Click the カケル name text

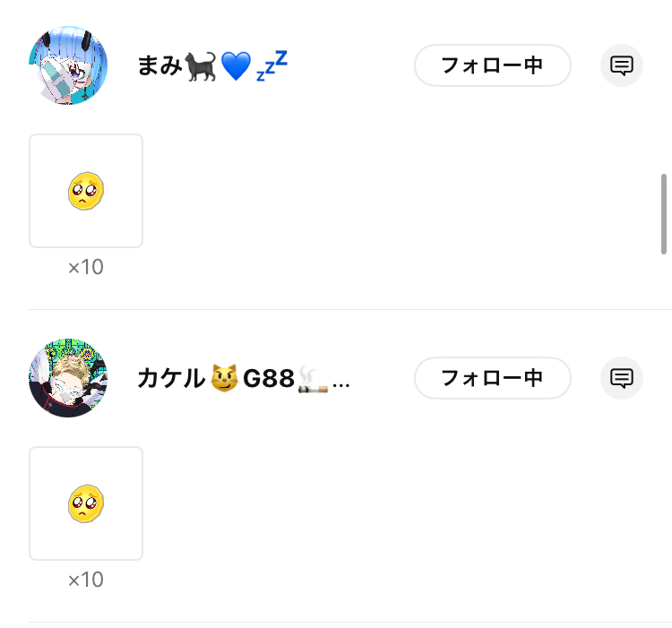pyautogui.click(x=171, y=378)
